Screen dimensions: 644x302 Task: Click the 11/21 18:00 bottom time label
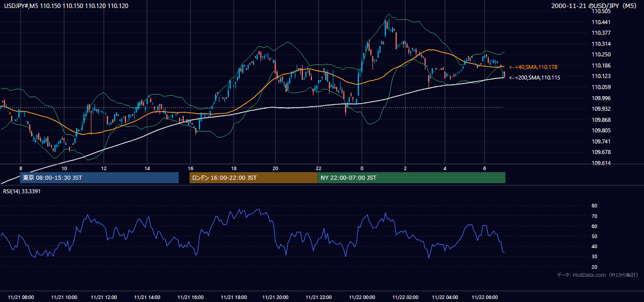click(233, 297)
